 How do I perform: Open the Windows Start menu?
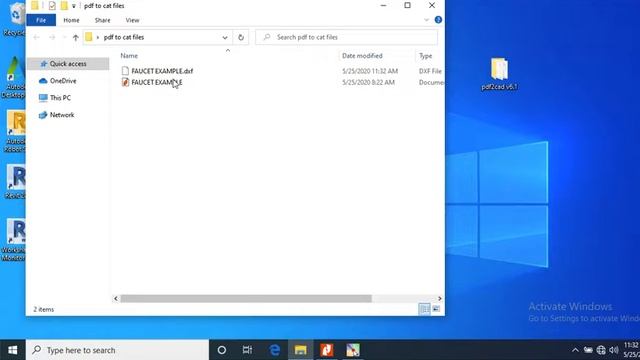[x=13, y=350]
